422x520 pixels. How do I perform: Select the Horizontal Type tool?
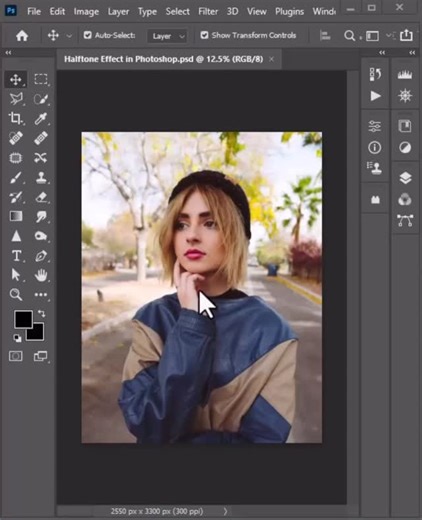16,256
